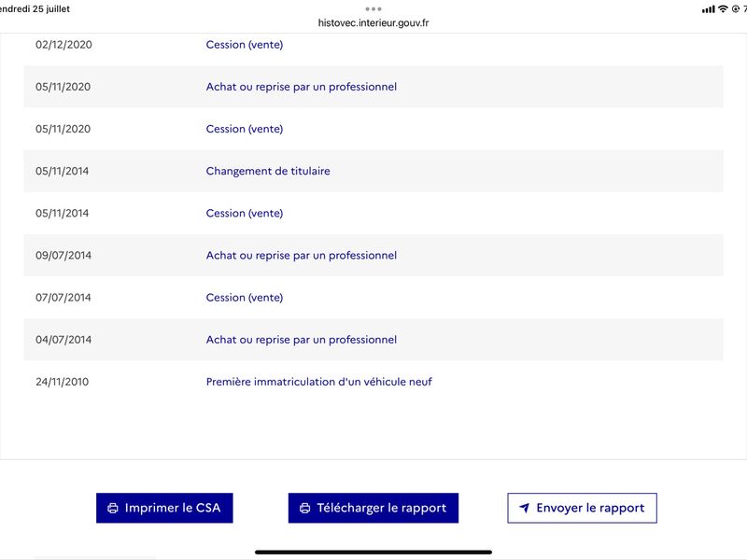Click the Changement de titulaire entry
Viewport: 747px width, 560px height.
pyautogui.click(x=268, y=171)
